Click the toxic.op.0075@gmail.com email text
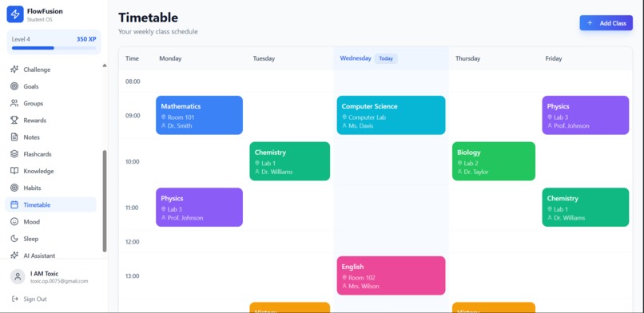 point(59,281)
